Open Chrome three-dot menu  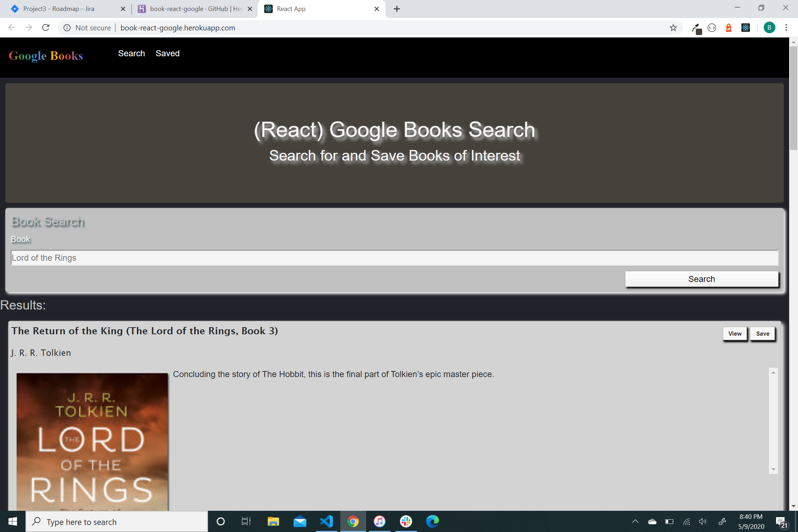786,28
